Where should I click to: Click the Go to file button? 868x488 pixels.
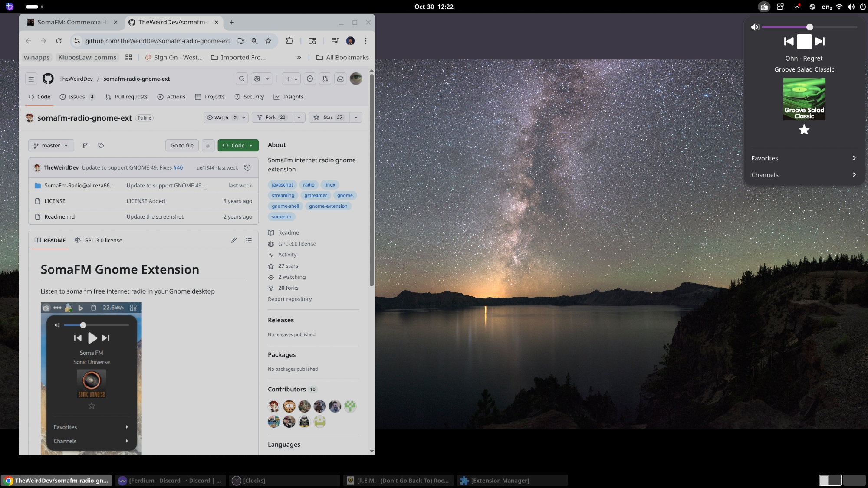pos(182,146)
